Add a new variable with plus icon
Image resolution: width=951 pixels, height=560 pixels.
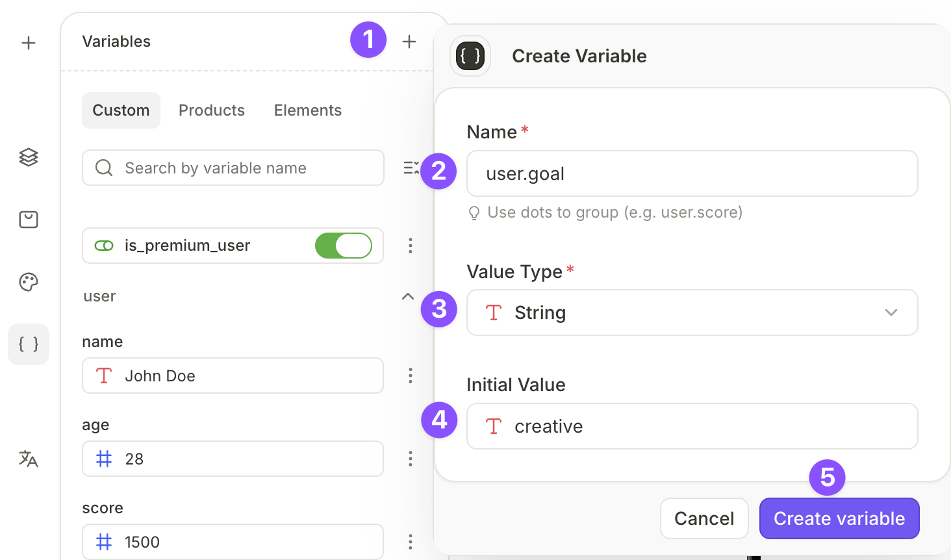(x=409, y=42)
